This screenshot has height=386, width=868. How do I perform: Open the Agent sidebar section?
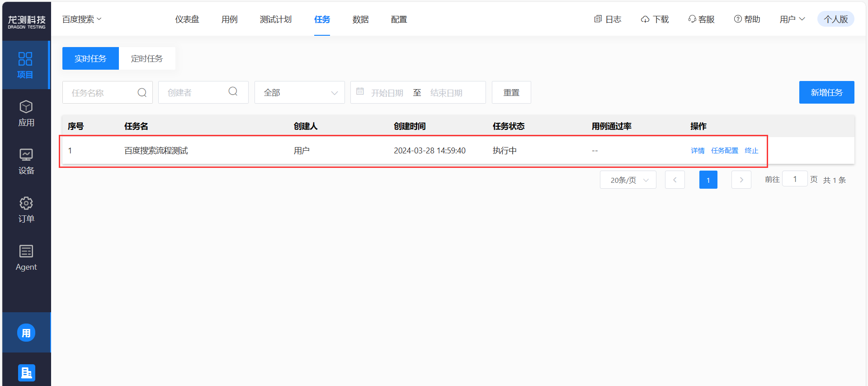[26, 258]
